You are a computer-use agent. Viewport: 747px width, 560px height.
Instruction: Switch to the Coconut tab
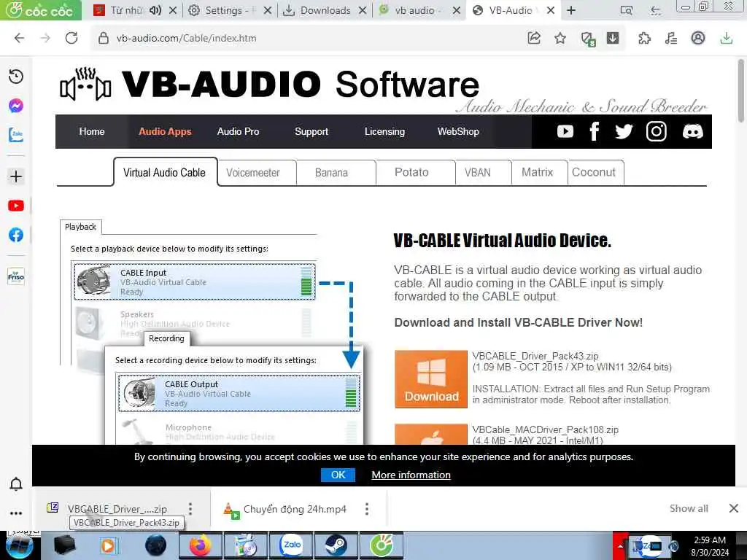point(594,172)
